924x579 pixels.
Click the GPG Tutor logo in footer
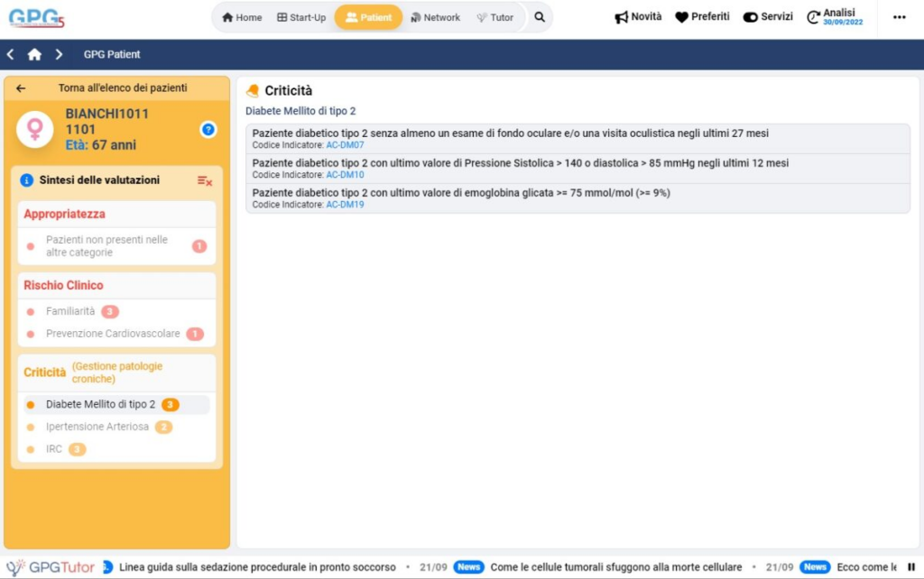(x=51, y=567)
